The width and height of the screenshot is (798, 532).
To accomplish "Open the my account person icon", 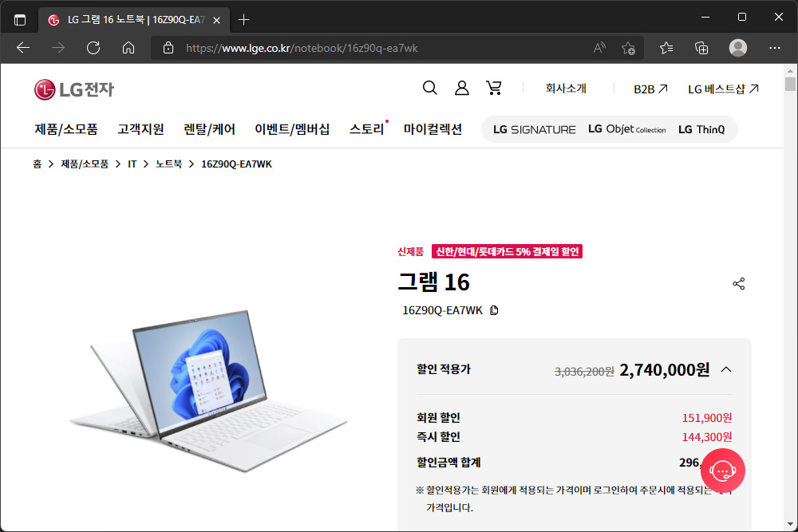I will pos(461,88).
